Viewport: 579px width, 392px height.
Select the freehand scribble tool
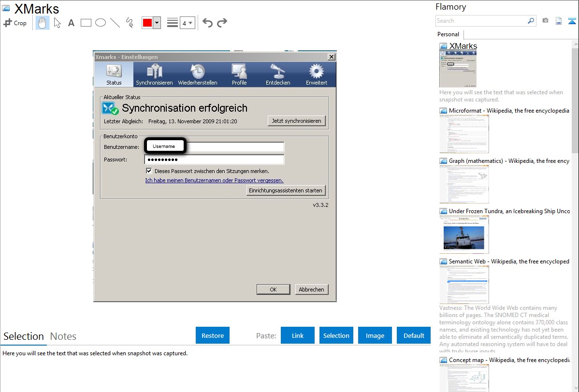pyautogui.click(x=130, y=23)
